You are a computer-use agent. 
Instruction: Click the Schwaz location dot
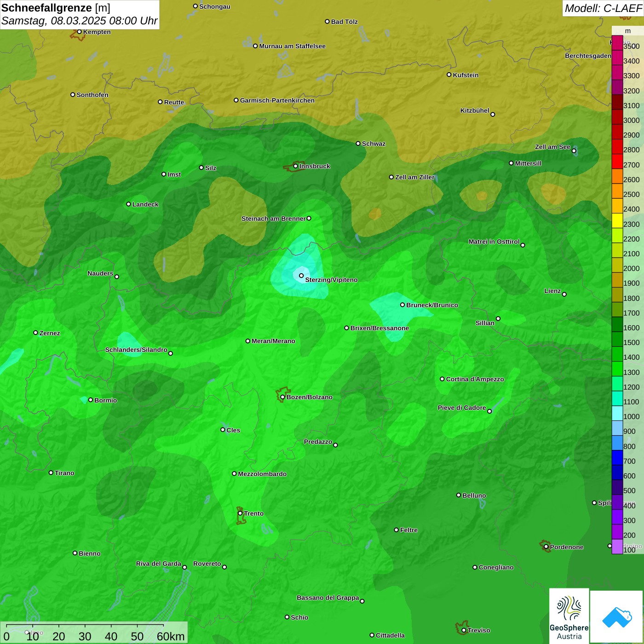click(358, 144)
